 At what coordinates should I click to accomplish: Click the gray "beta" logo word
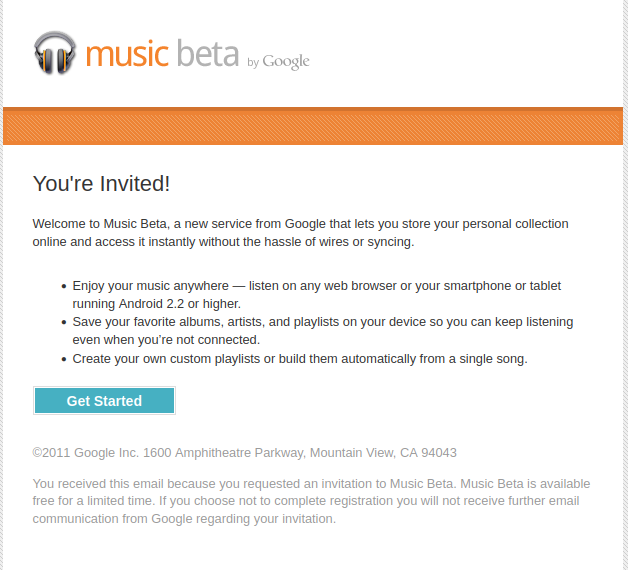point(207,53)
